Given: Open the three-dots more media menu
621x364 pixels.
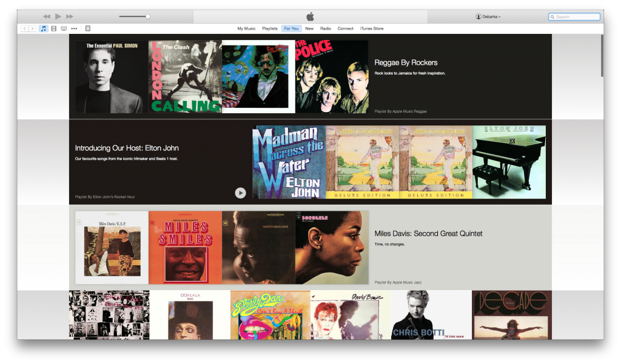Looking at the screenshot, I should pyautogui.click(x=74, y=28).
